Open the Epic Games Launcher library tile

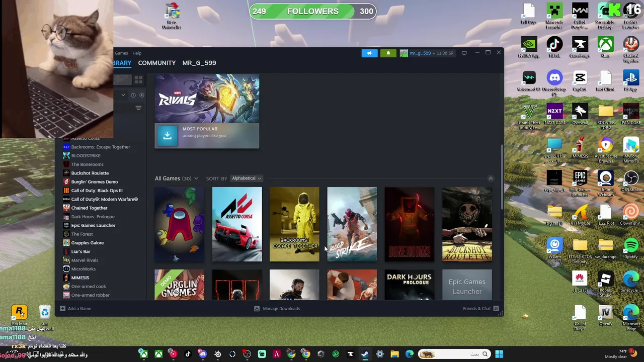[x=467, y=285]
